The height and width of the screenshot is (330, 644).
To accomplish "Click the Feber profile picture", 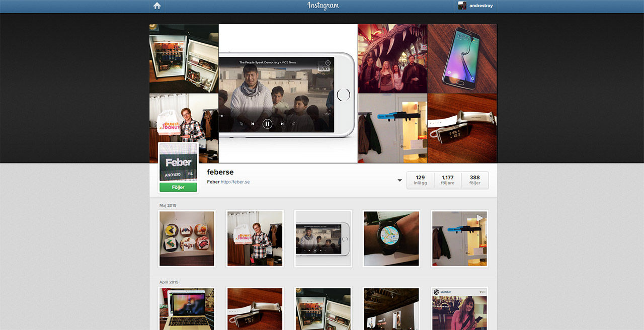I will coord(179,162).
